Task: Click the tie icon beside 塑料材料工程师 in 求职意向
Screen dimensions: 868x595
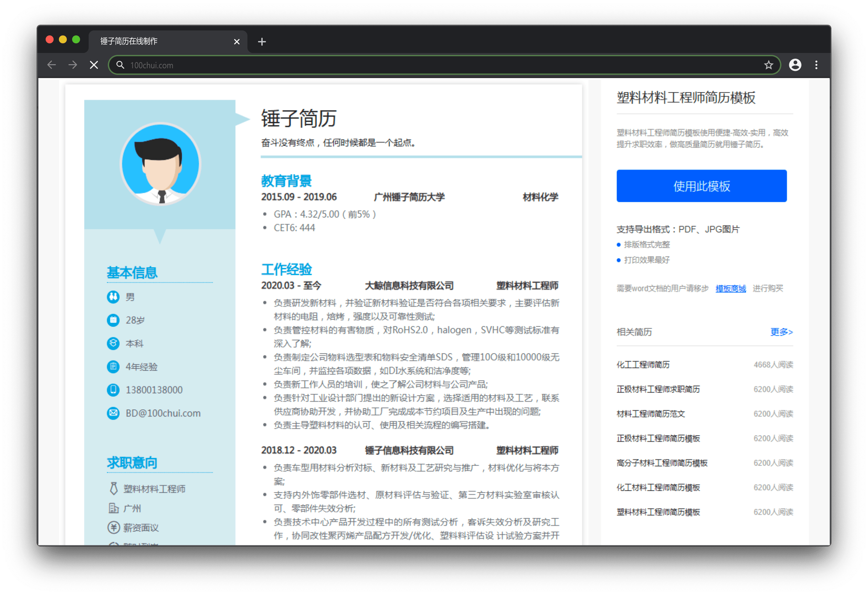Action: 113,488
